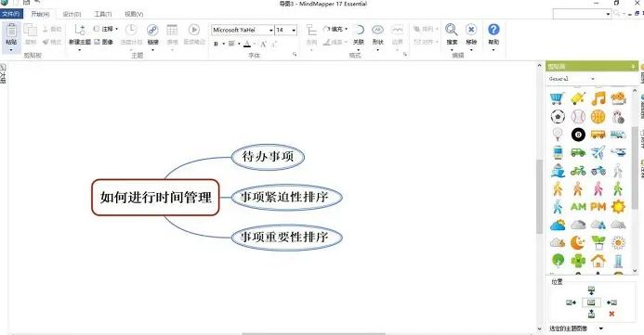The image size is (644, 335).
Task: Select the potted plant clipart
Action: 598,243
